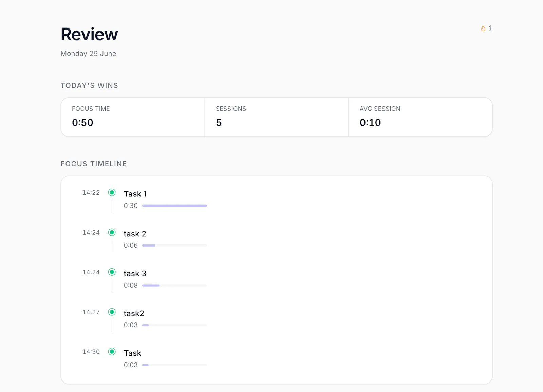Screen dimensions: 543x392
Task: Click the Today's Wins section heading
Action: coord(89,86)
